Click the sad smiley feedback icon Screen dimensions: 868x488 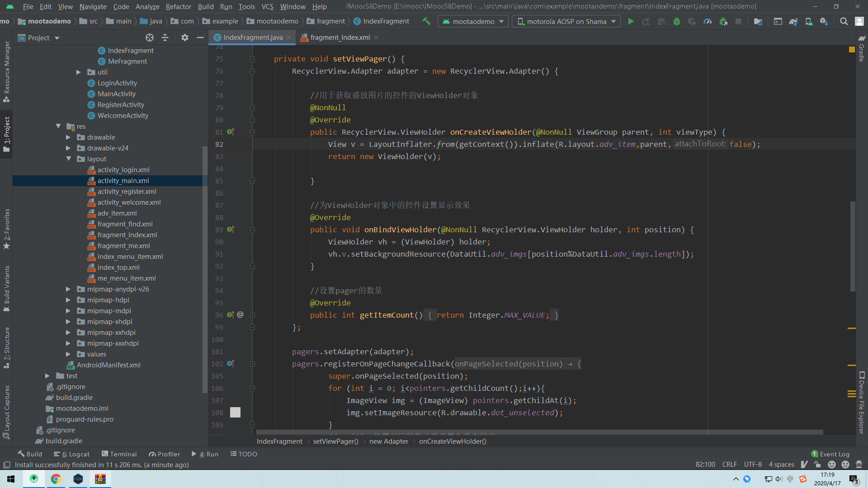845,465
